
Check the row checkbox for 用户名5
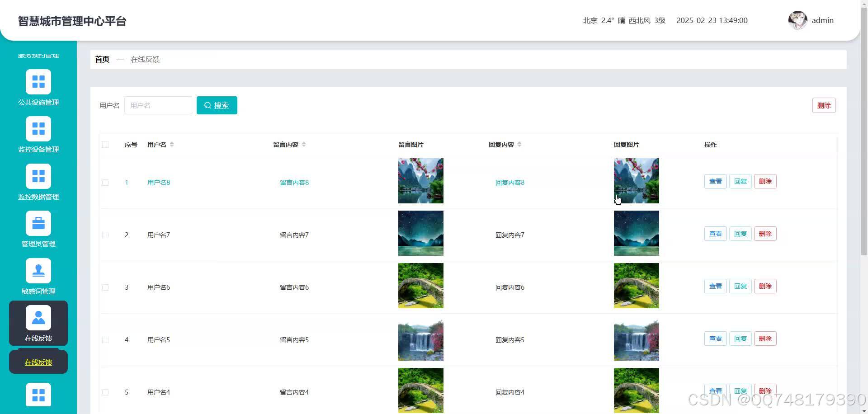point(105,340)
